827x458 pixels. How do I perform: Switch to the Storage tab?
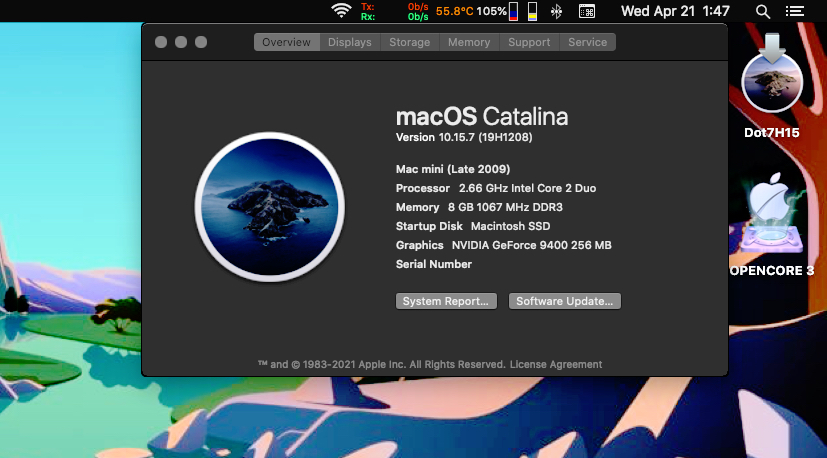[x=410, y=42]
